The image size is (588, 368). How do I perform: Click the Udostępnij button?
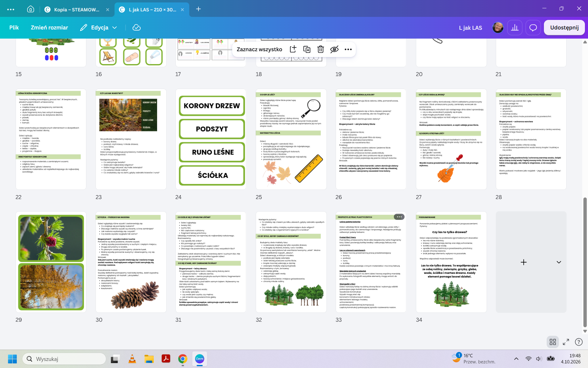point(564,28)
